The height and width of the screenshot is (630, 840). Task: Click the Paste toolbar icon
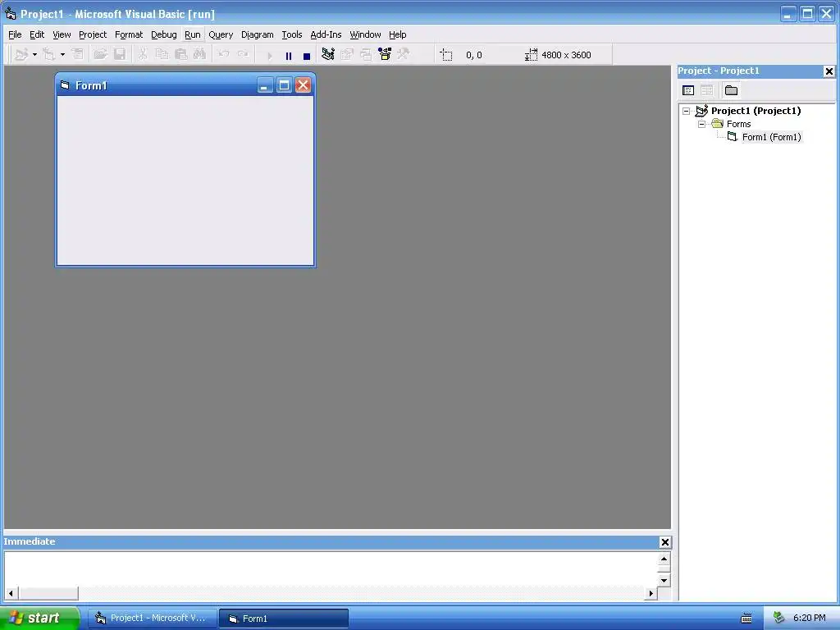click(x=181, y=55)
